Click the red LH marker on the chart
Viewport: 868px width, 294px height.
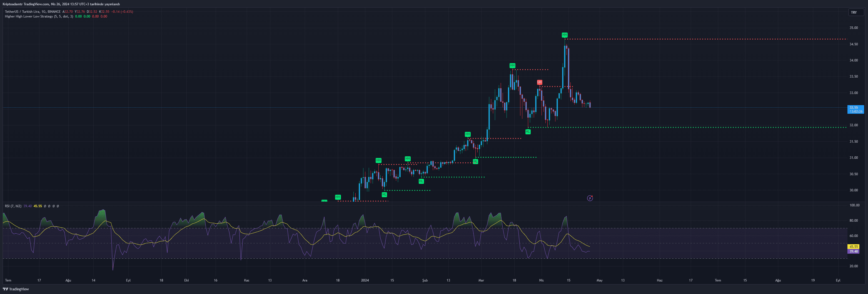point(540,81)
